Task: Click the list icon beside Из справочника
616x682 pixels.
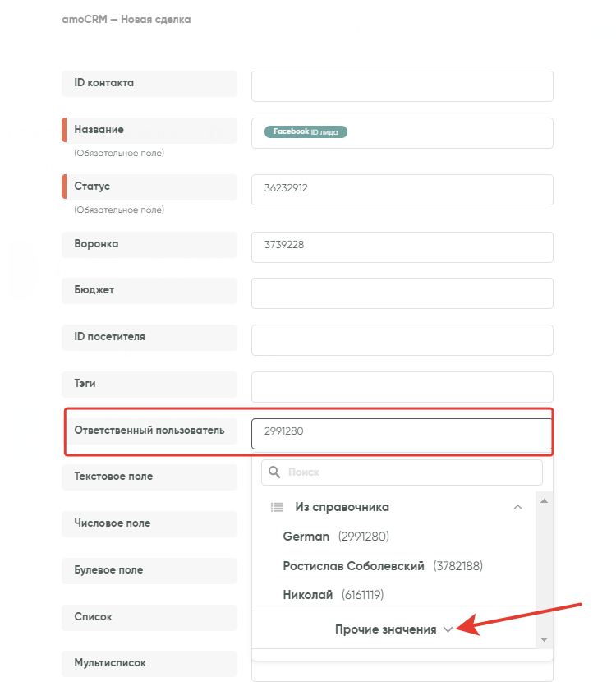Action: pyautogui.click(x=277, y=507)
